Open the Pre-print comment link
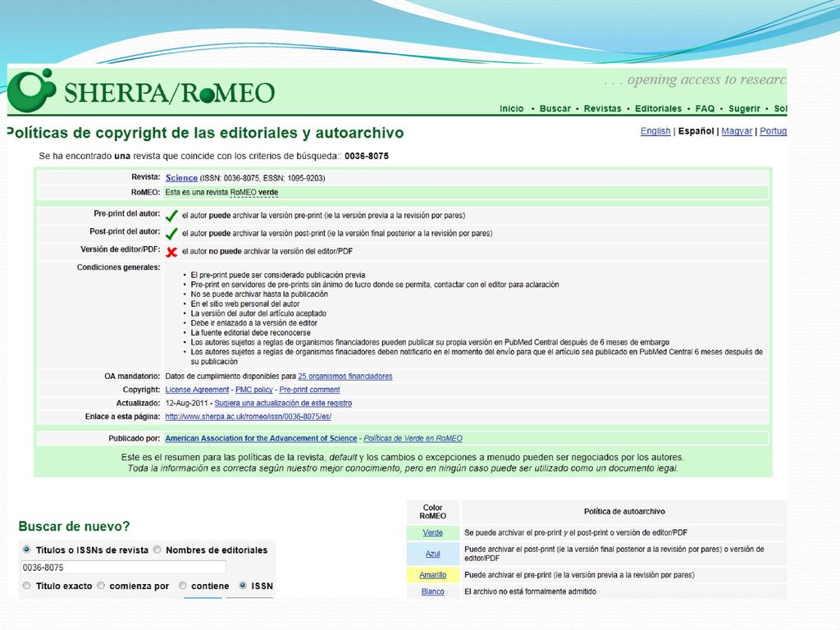The width and height of the screenshot is (840, 630). (309, 390)
